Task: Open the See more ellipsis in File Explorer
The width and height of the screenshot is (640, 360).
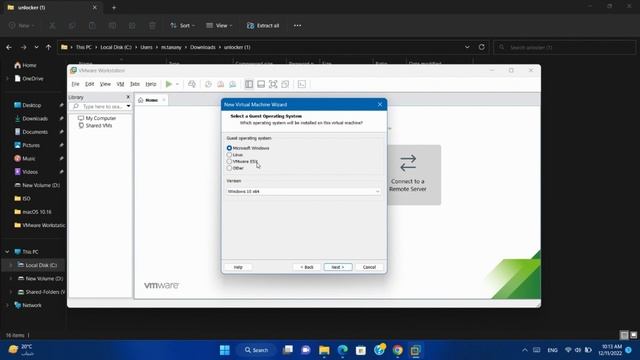Action: tap(298, 25)
